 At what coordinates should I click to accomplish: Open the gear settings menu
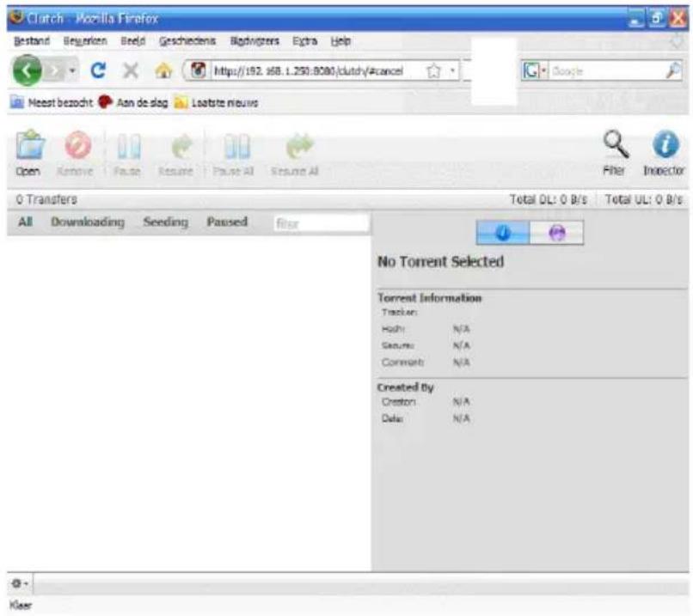tap(19, 583)
